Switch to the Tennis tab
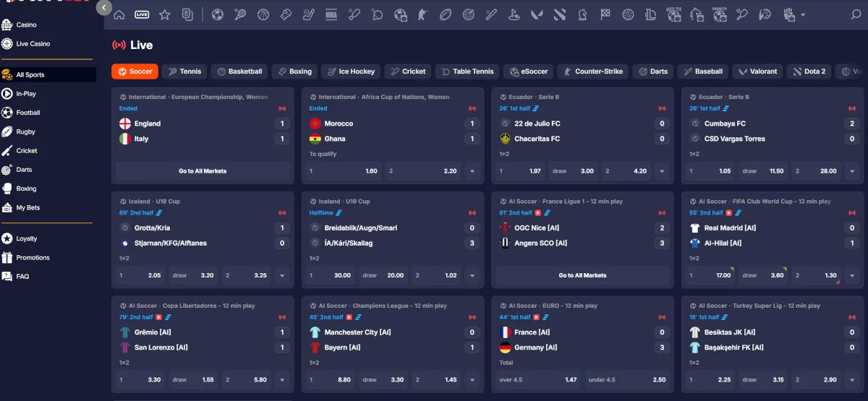This screenshot has width=868, height=401. pyautogui.click(x=184, y=72)
